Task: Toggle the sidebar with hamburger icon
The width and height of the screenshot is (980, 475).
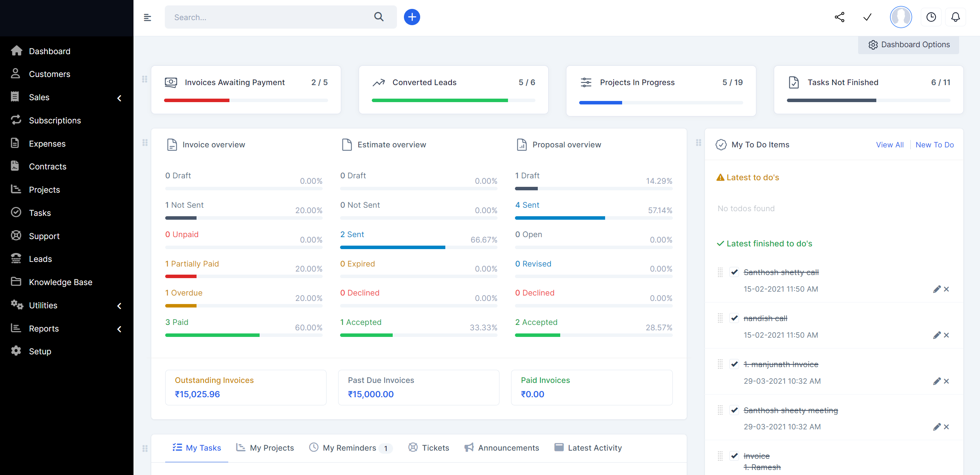Action: pos(147,17)
